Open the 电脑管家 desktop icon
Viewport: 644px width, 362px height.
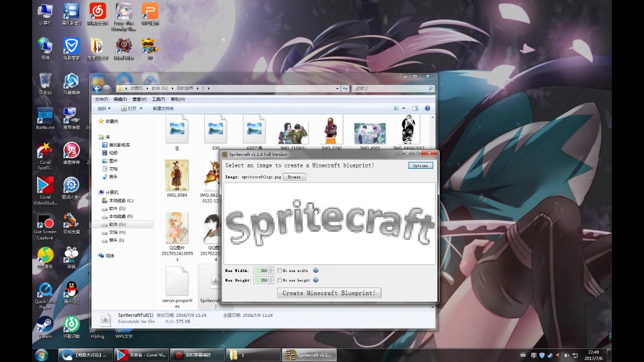[x=71, y=49]
